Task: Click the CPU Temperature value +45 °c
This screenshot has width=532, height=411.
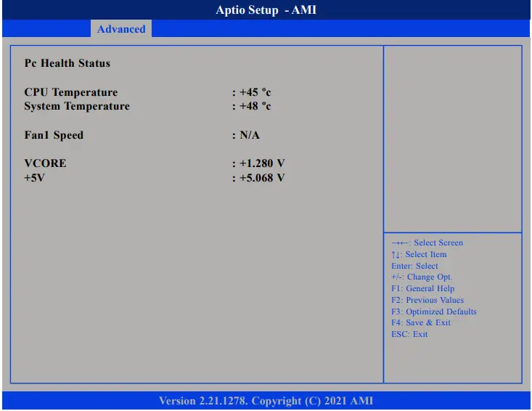Action: [x=255, y=92]
